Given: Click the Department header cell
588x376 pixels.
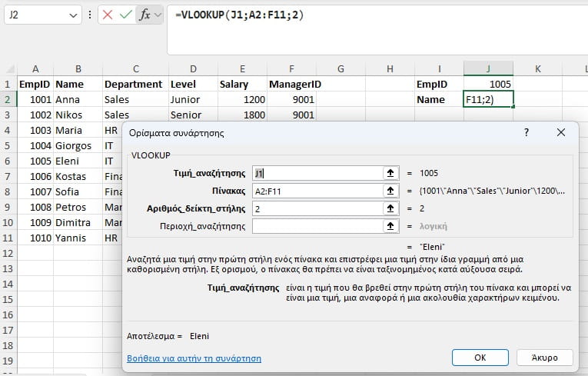Looking at the screenshot, I should coord(136,84).
